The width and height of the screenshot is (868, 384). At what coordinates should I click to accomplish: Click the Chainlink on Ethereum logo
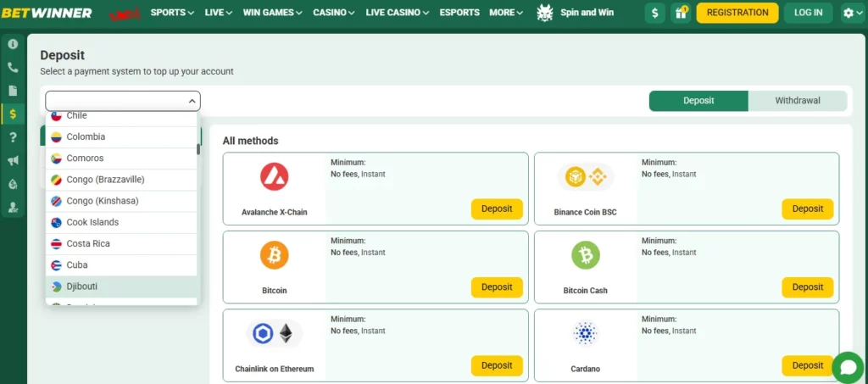click(274, 334)
